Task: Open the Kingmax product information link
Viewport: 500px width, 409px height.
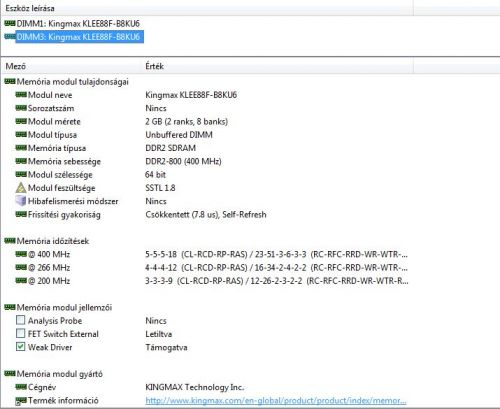Action: [276, 401]
